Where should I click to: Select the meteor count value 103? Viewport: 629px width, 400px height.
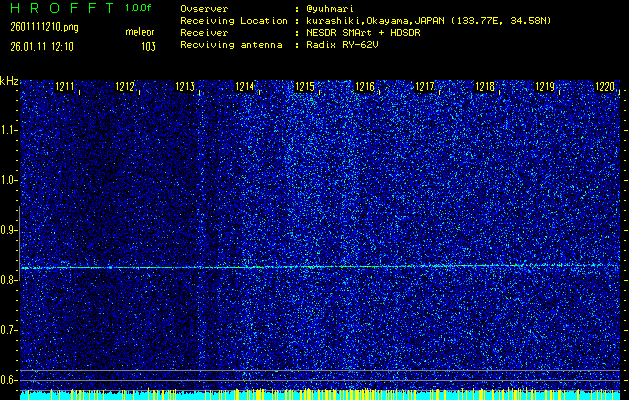(148, 46)
